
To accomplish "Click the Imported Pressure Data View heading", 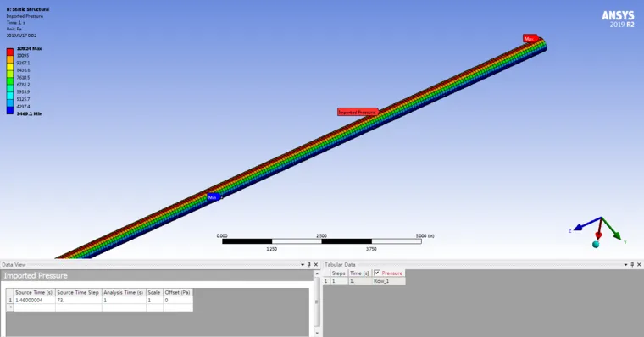I will 36,275.
